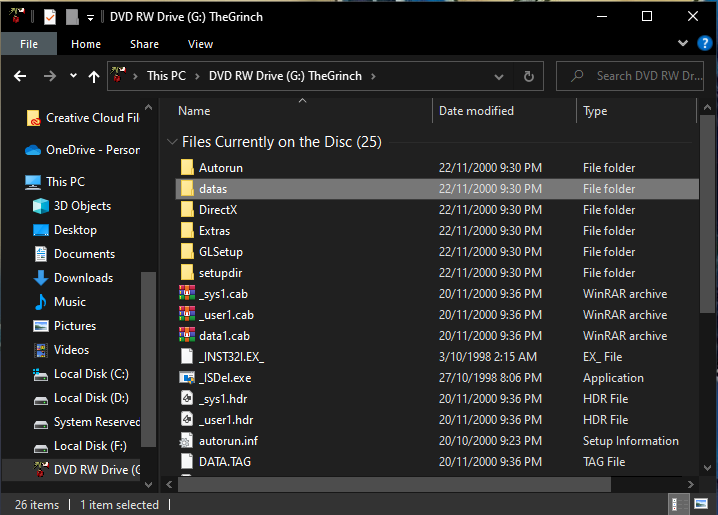Select the data1.cab WinRAR archive icon
718x515 pixels.
pos(187,336)
